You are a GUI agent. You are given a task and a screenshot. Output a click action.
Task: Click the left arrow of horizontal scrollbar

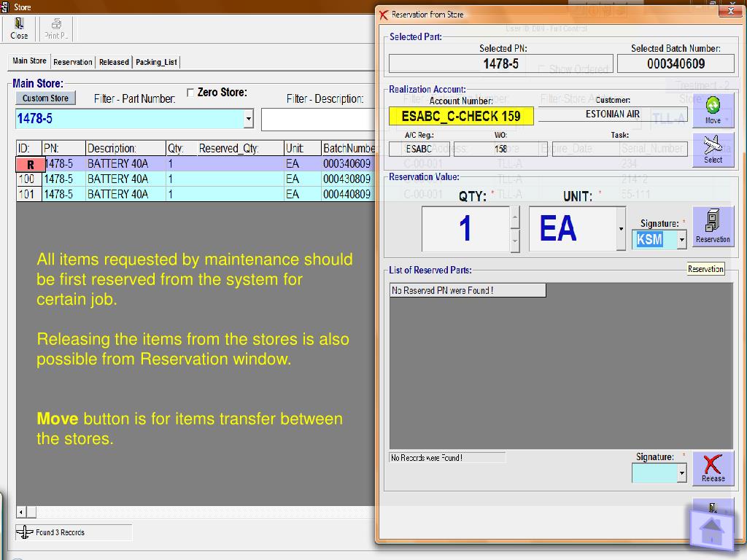pyautogui.click(x=21, y=513)
